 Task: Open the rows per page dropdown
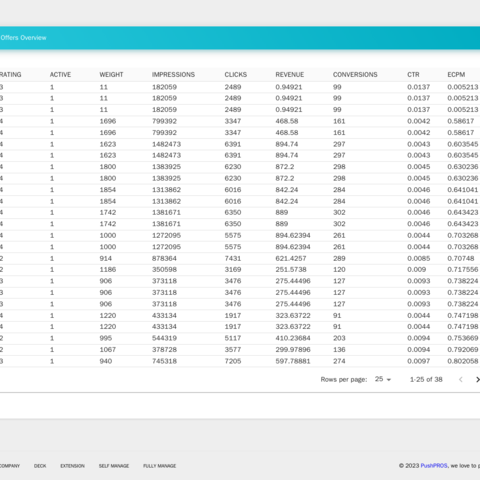383,379
